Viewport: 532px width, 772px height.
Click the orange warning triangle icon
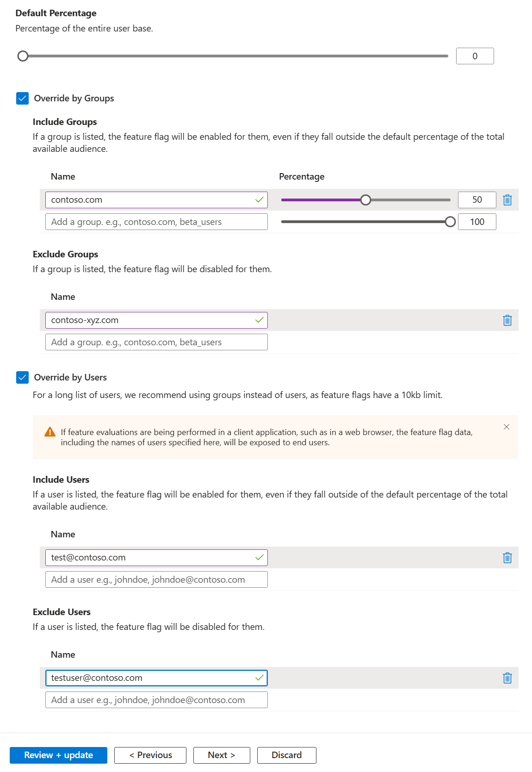[50, 432]
